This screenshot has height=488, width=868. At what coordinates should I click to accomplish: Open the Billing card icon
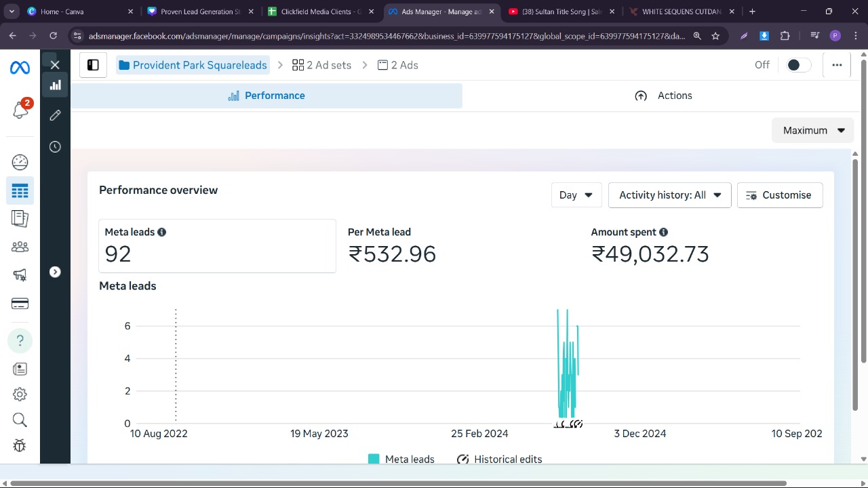[20, 303]
